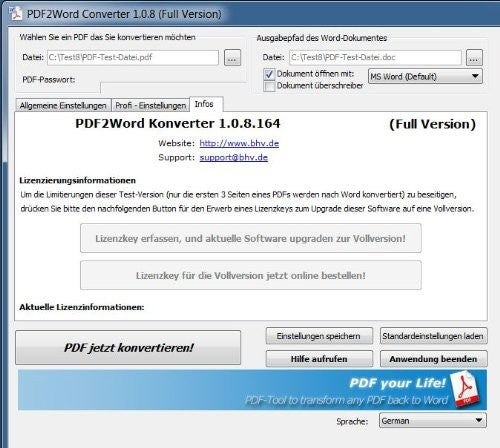Screen dimensions: 500x448
Task: Switch to Allgemeine Einstellungen tab
Action: [63, 105]
